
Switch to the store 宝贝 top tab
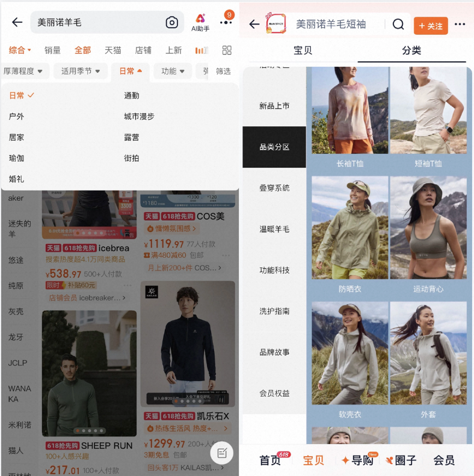[x=303, y=50]
